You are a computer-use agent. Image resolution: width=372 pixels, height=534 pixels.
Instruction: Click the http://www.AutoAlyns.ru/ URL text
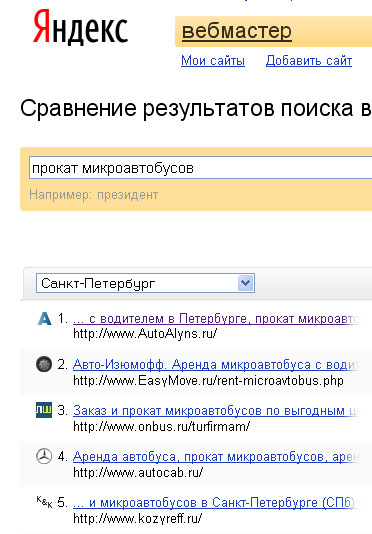pos(145,333)
